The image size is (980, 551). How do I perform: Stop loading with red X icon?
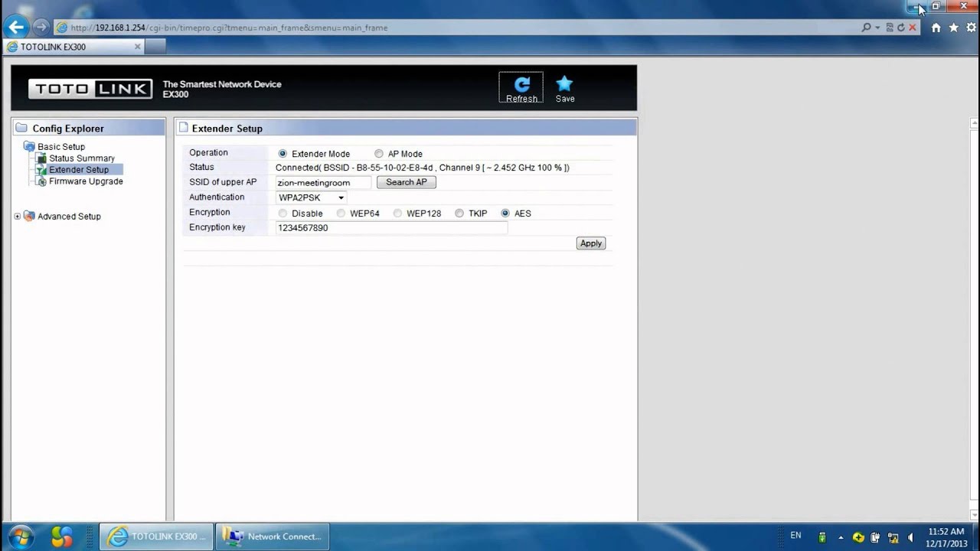coord(912,28)
